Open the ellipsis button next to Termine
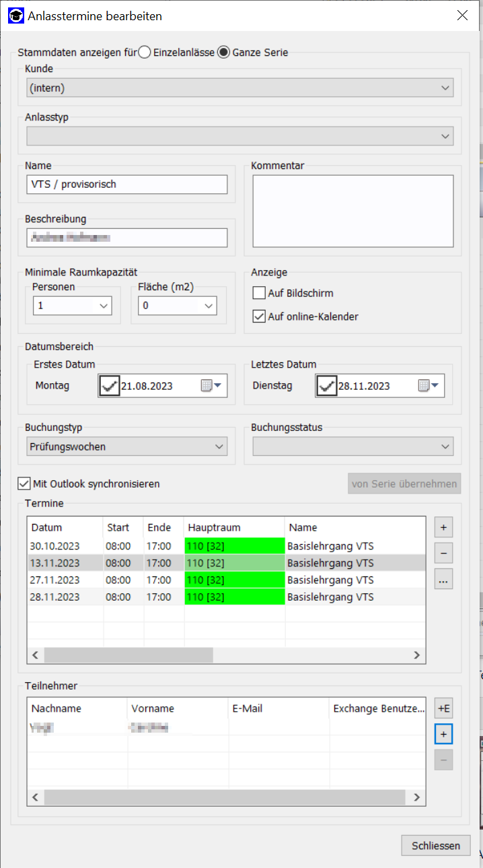This screenshot has height=868, width=483. pos(443,578)
